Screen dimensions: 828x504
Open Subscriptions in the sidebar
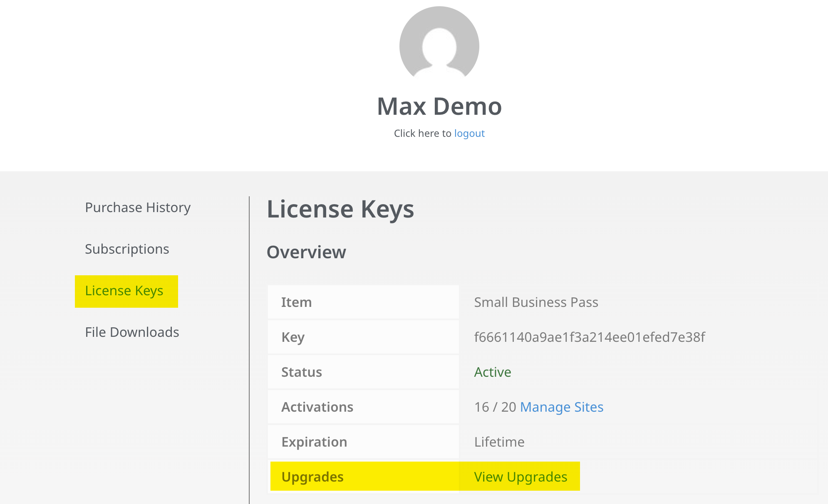127,249
